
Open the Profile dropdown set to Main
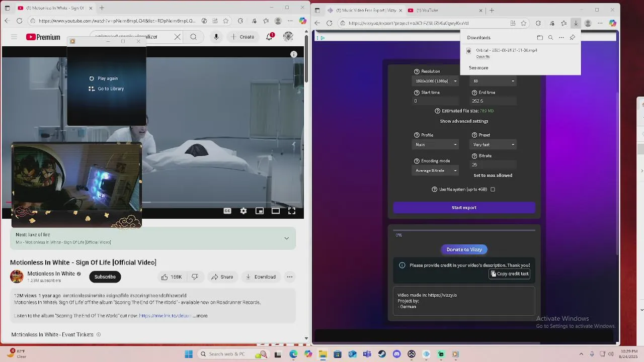point(436,145)
